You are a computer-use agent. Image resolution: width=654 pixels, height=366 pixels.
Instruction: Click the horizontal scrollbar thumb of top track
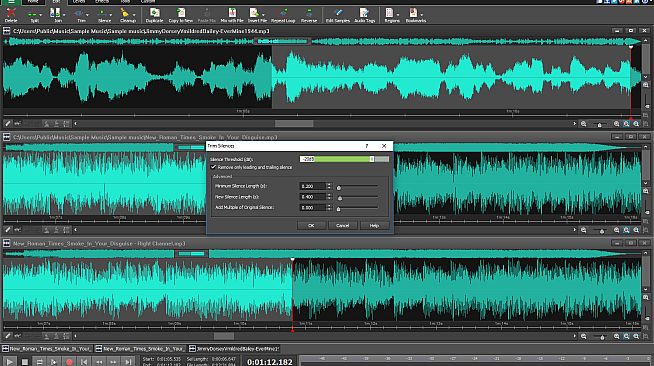pos(294,123)
